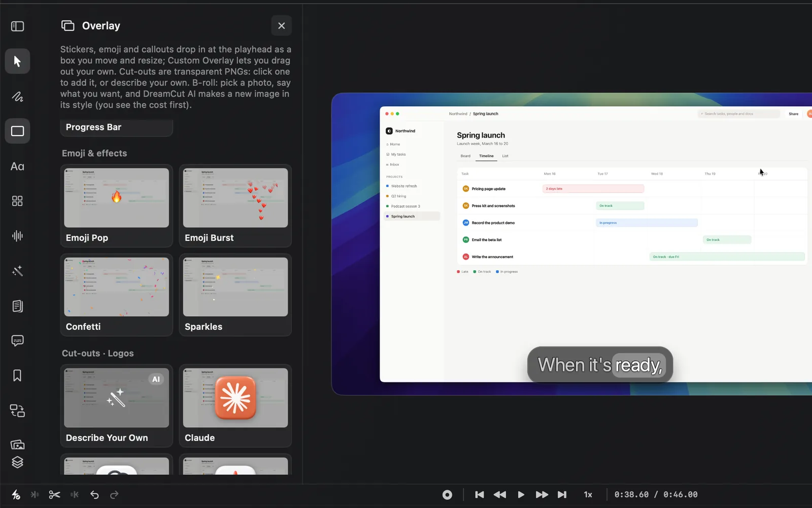The image size is (812, 508).
Task: Add the Confetti effect
Action: coord(117,295)
